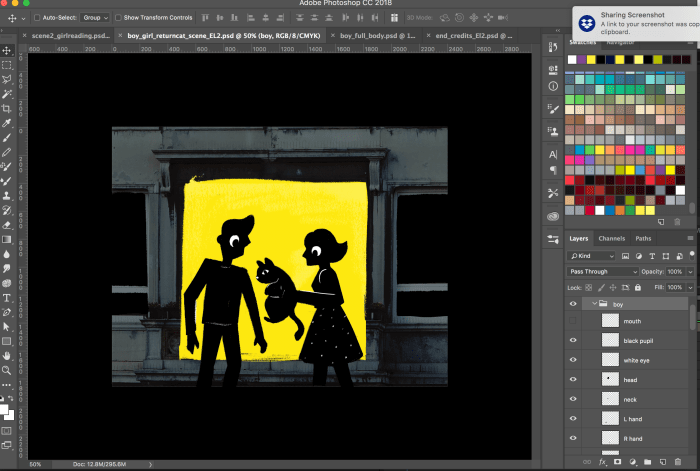The image size is (700, 471).
Task: Select the Zoom magnifier tool
Action: tap(7, 371)
